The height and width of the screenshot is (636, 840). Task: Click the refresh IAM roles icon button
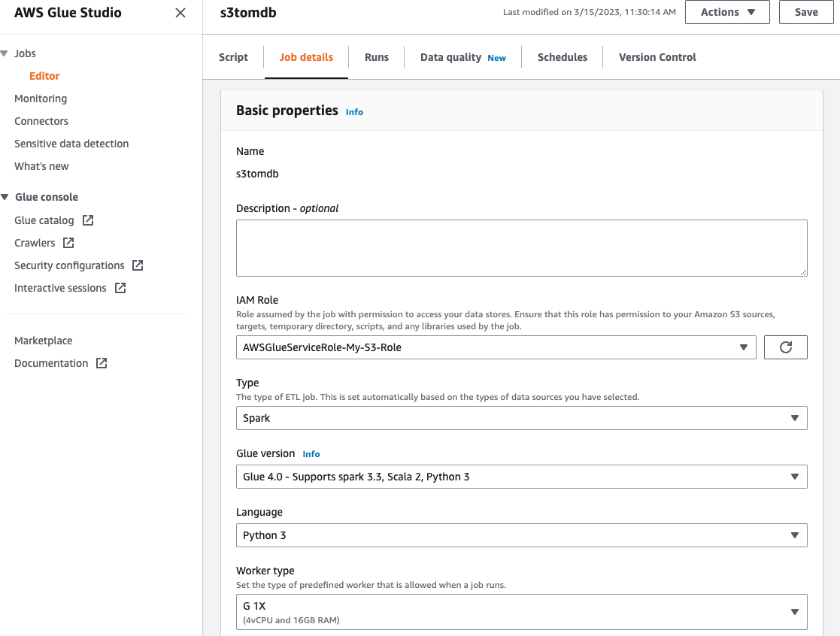point(785,347)
